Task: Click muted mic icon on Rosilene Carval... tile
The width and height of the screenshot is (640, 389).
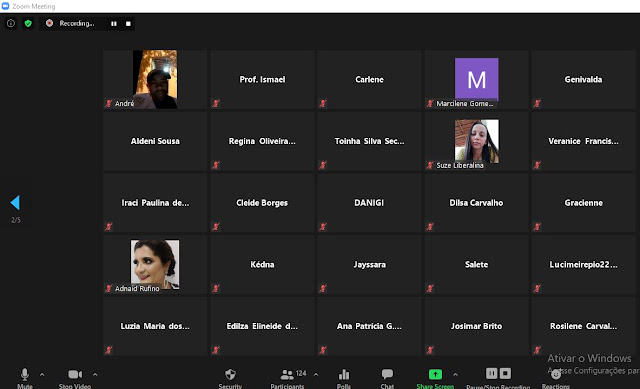Action: pyautogui.click(x=537, y=350)
